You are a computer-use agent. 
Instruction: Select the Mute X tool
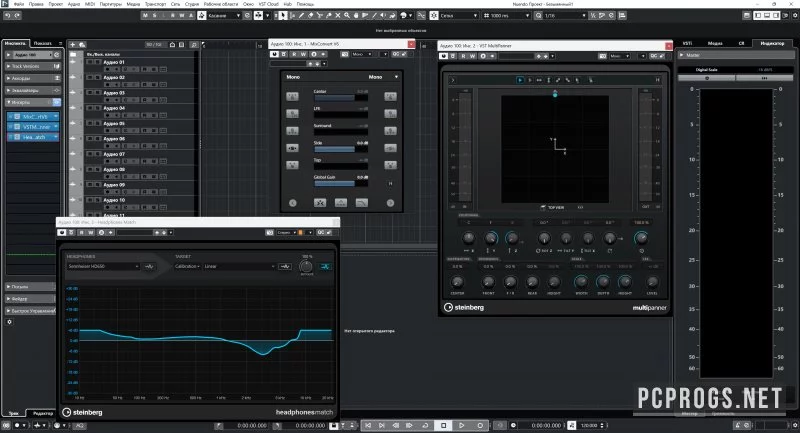pyautogui.click(x=338, y=15)
